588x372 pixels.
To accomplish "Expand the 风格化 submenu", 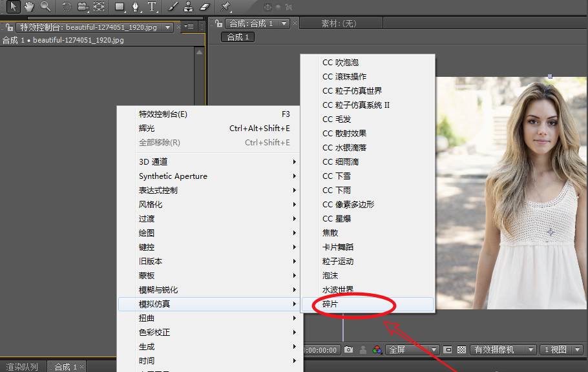I will point(209,204).
